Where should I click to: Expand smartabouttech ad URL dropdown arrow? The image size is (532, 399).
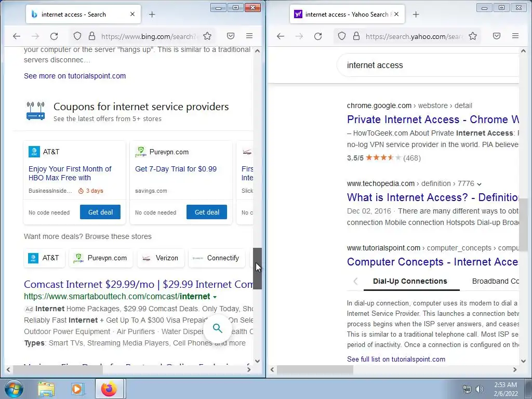[x=215, y=297]
